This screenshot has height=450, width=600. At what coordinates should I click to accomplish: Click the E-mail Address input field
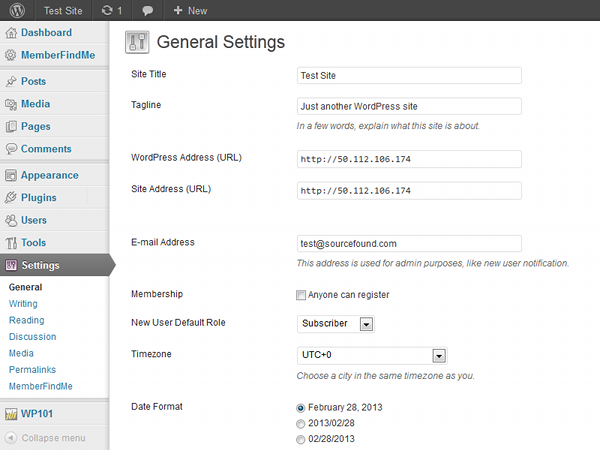409,243
